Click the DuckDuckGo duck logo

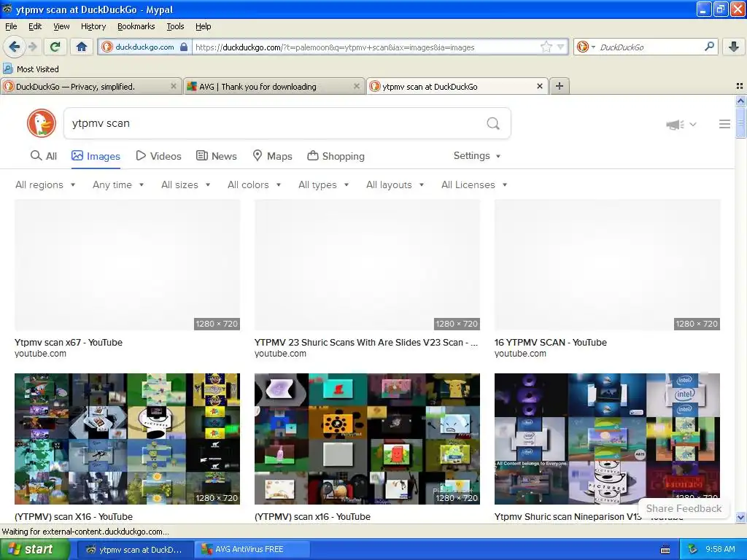coord(42,123)
